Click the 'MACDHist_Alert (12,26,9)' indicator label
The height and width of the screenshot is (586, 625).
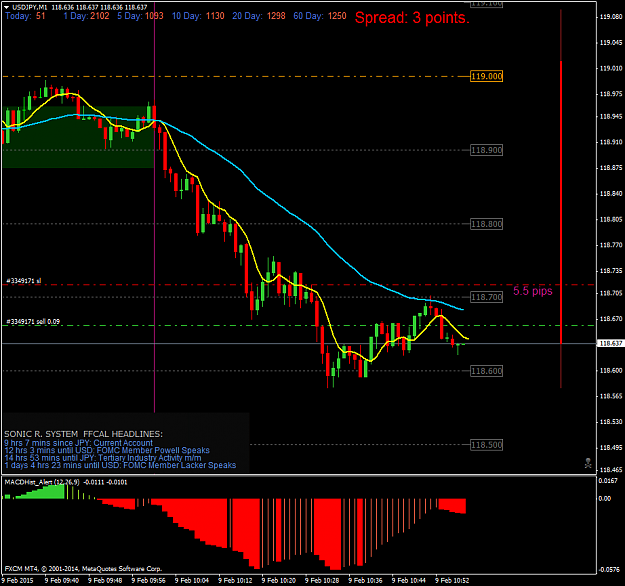[42, 482]
